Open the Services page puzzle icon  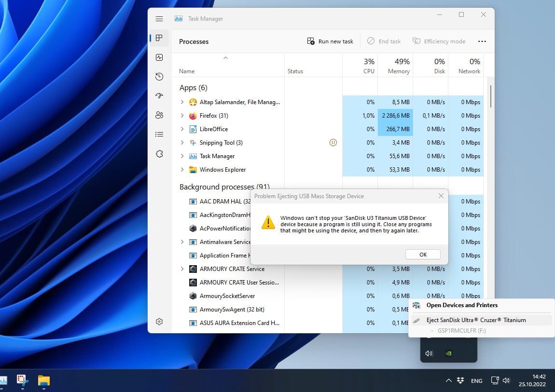(159, 154)
